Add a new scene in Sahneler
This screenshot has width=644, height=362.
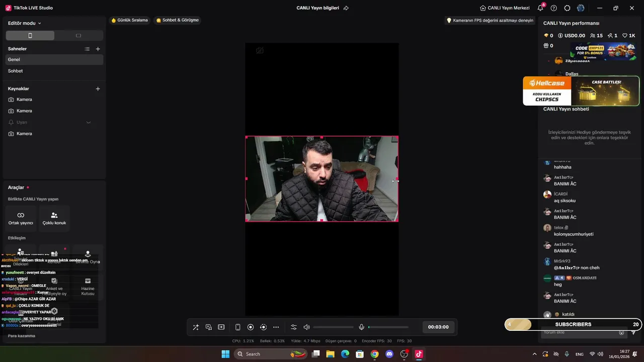click(98, 49)
